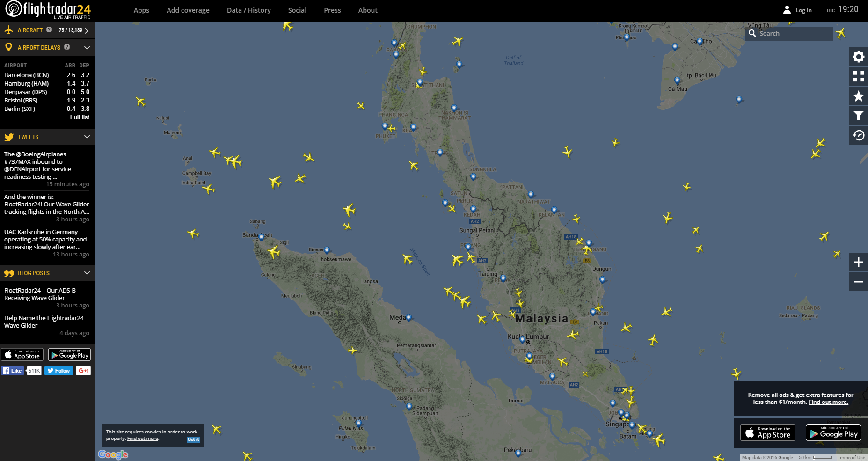868x461 pixels.
Task: Open the bookmarks star icon
Action: pos(859,96)
